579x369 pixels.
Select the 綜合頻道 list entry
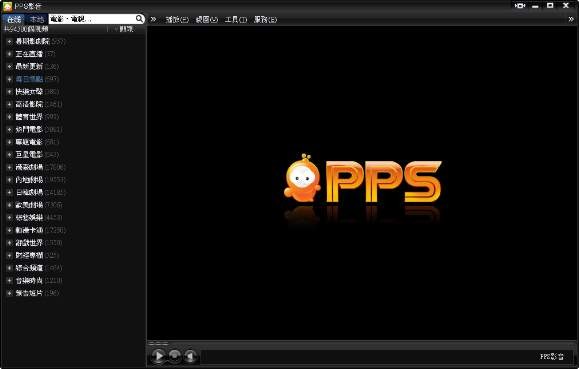(39, 268)
